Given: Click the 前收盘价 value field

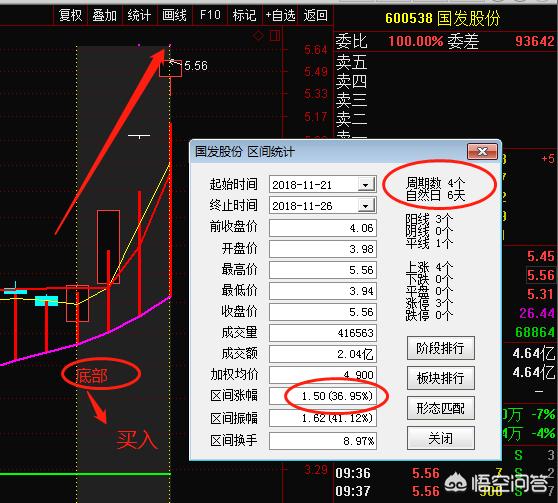Looking at the screenshot, I should [x=323, y=228].
